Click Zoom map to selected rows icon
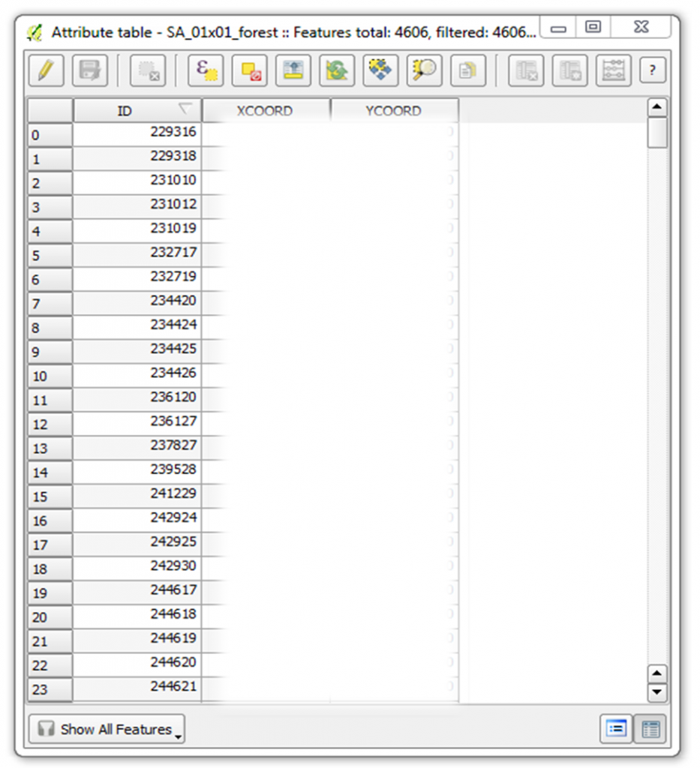The height and width of the screenshot is (768, 700). (424, 70)
